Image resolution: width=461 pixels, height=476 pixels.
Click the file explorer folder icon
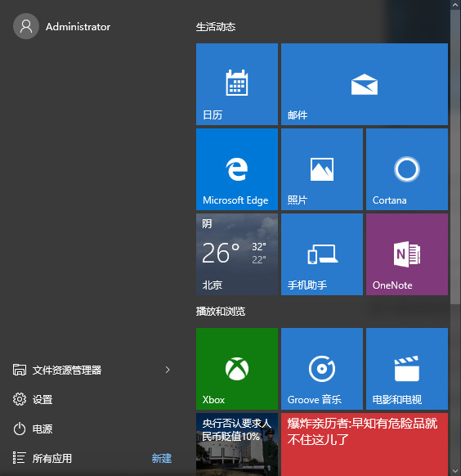click(x=20, y=370)
